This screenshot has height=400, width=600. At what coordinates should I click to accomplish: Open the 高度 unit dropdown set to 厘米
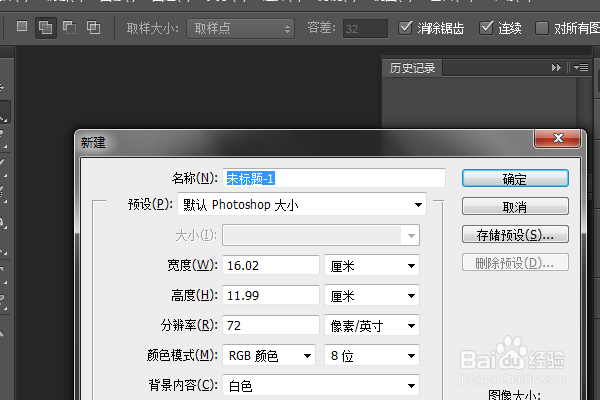pos(372,295)
